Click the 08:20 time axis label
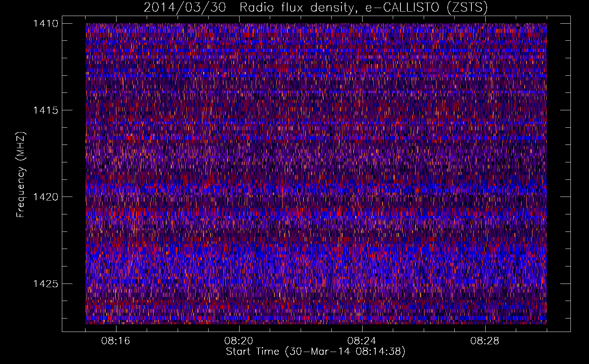 (239, 341)
